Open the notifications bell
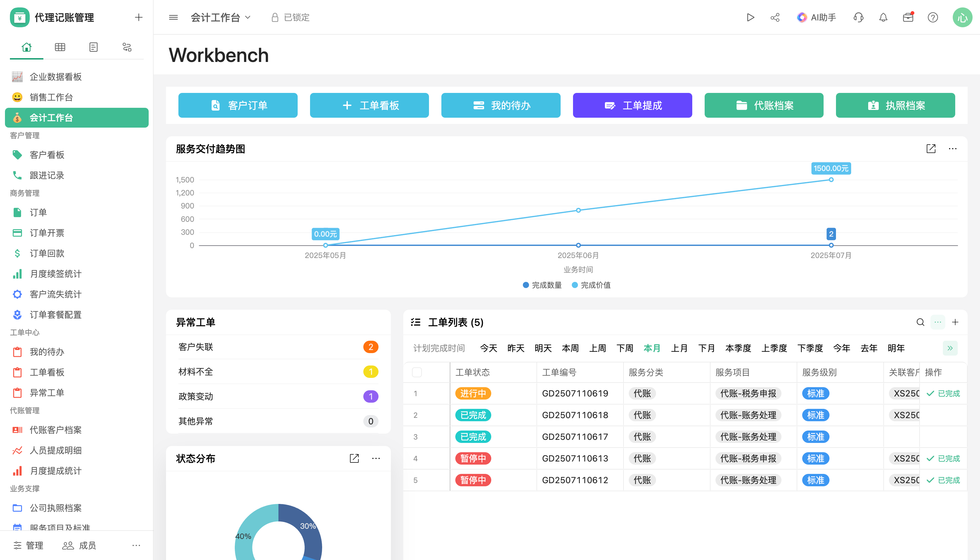Image resolution: width=980 pixels, height=560 pixels. [x=883, y=17]
